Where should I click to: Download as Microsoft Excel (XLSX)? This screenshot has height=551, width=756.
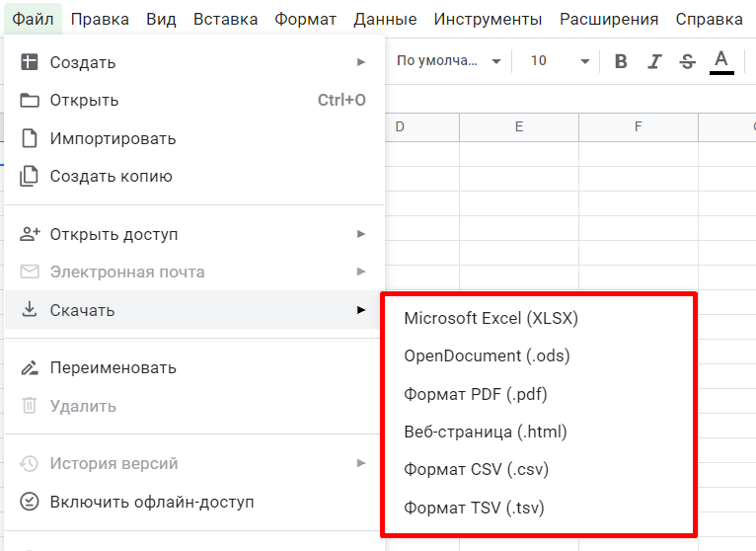[539, 318]
